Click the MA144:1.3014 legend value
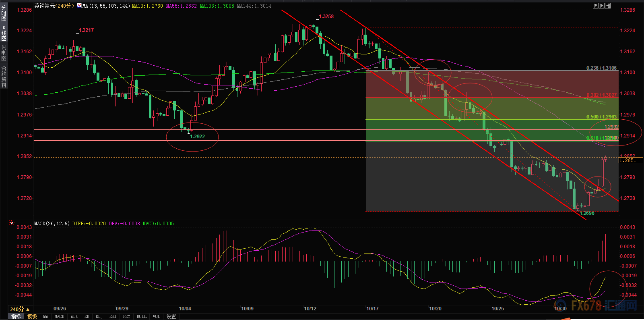 pos(254,6)
